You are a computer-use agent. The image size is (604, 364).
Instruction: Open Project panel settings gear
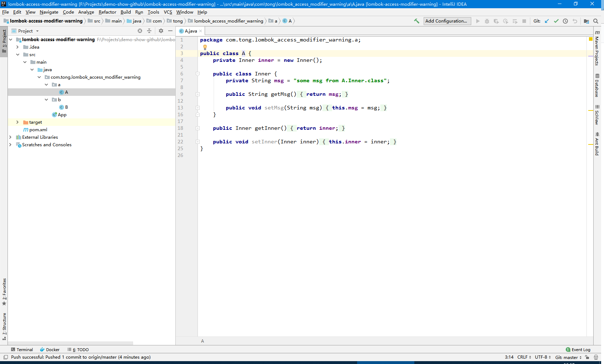[x=161, y=31]
